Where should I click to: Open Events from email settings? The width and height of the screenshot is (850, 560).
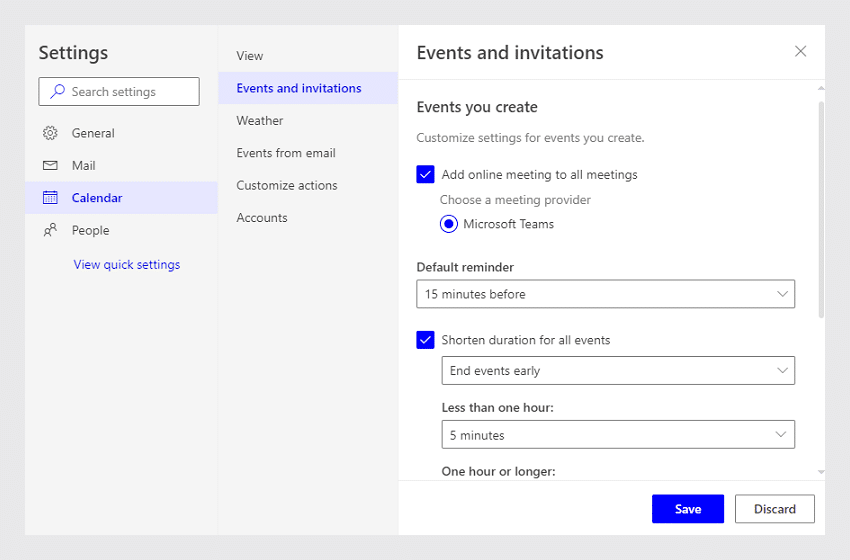pyautogui.click(x=308, y=153)
